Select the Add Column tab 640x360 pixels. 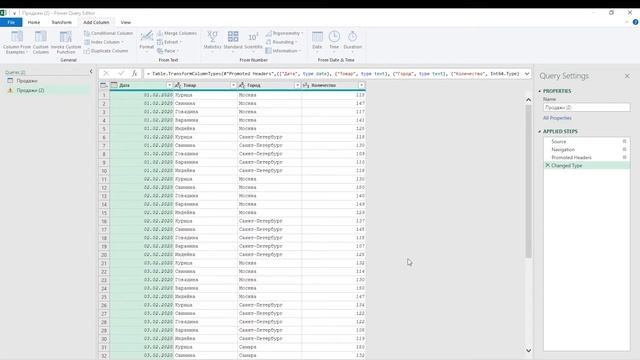(x=96, y=22)
